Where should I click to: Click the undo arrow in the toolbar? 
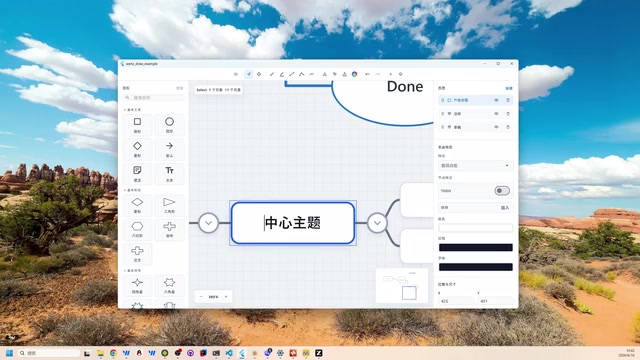(367, 74)
